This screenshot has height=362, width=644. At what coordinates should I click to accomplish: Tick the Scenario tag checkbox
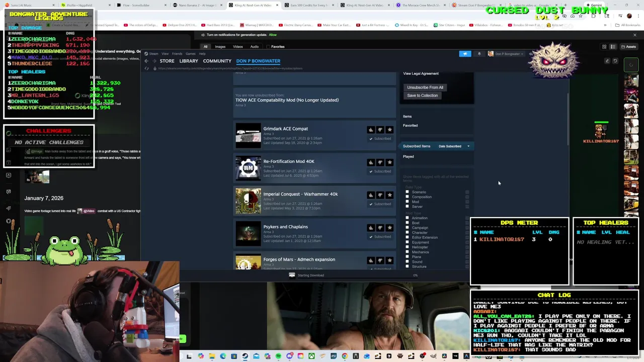point(407,192)
